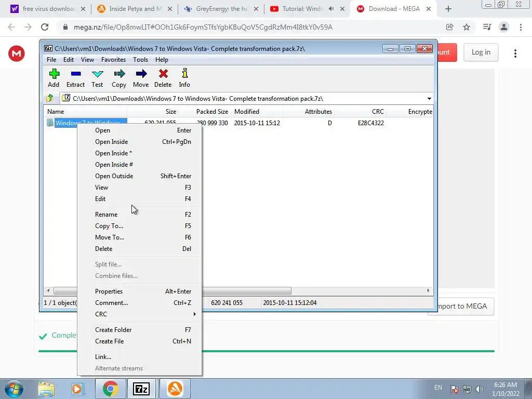Open the media control icon in Chrome toolbar
This screenshot has width=532, height=399.
click(487, 27)
